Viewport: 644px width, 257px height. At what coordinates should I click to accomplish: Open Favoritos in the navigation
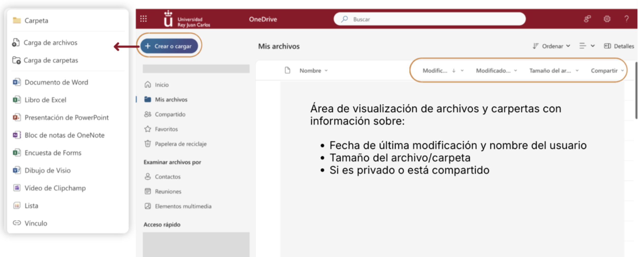[166, 129]
